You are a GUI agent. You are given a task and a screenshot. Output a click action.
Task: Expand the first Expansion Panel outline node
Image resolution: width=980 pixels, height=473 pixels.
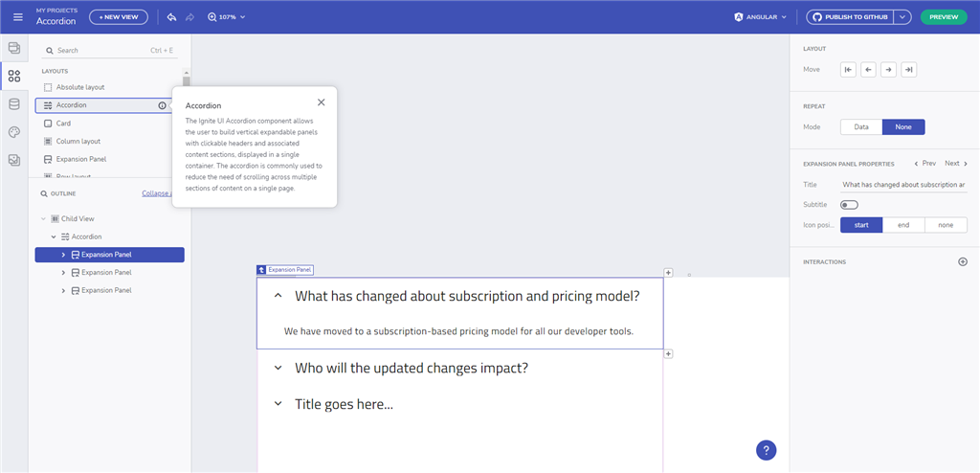tap(64, 255)
